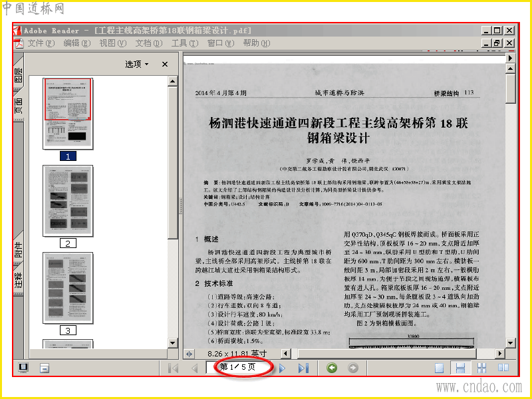Open the 编辑(E) menu

(x=77, y=43)
